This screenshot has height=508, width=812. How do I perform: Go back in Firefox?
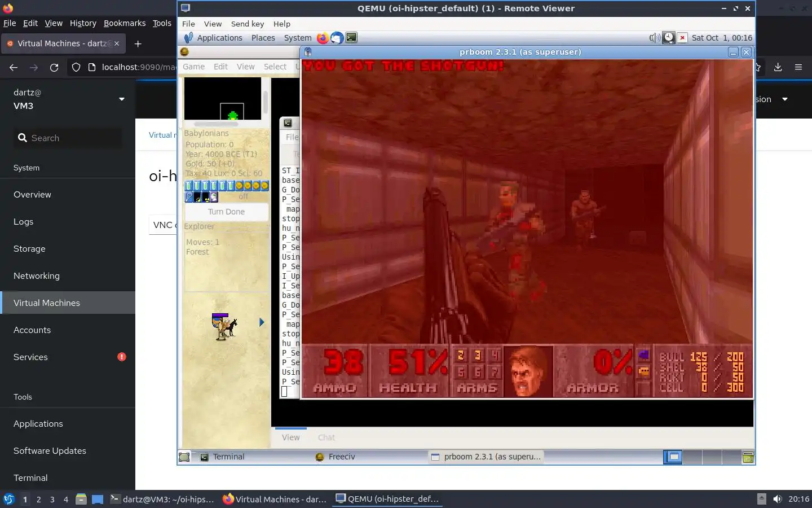click(14, 67)
